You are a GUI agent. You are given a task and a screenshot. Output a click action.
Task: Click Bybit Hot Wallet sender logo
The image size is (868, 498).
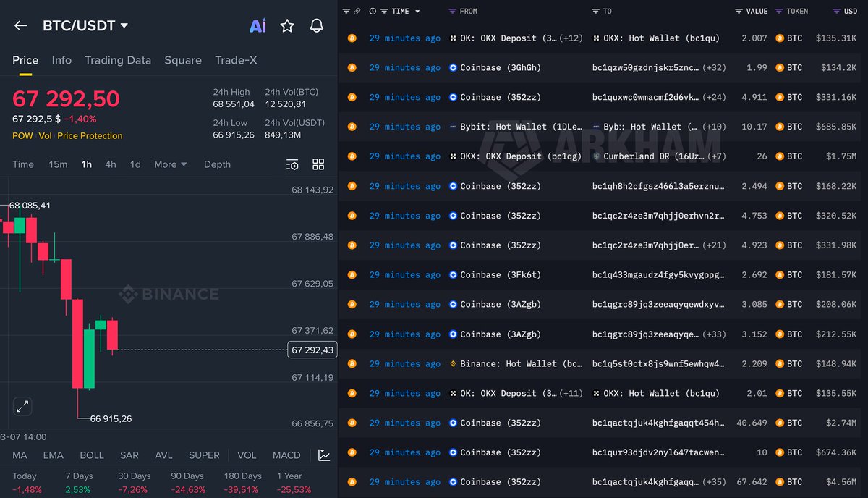[x=453, y=127]
